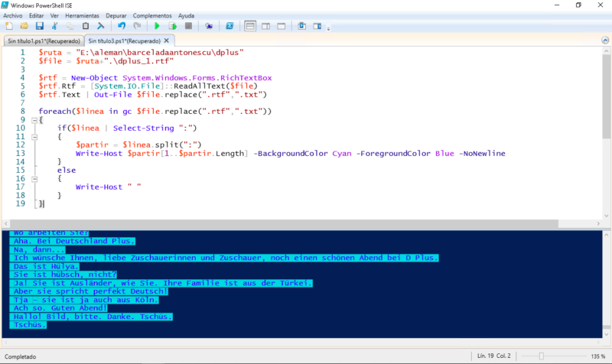Show script pane on top layout icon
This screenshot has width=612, height=364.
tap(250, 26)
